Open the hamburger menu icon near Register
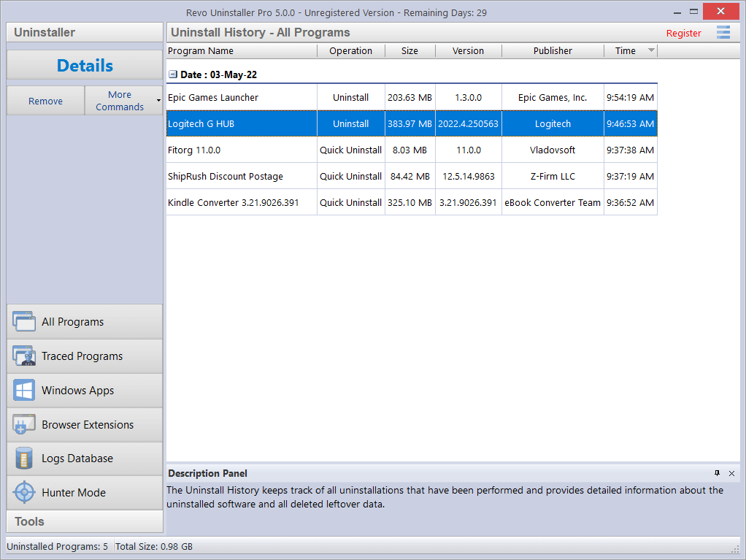Screen dimensions: 746x560 click(723, 32)
